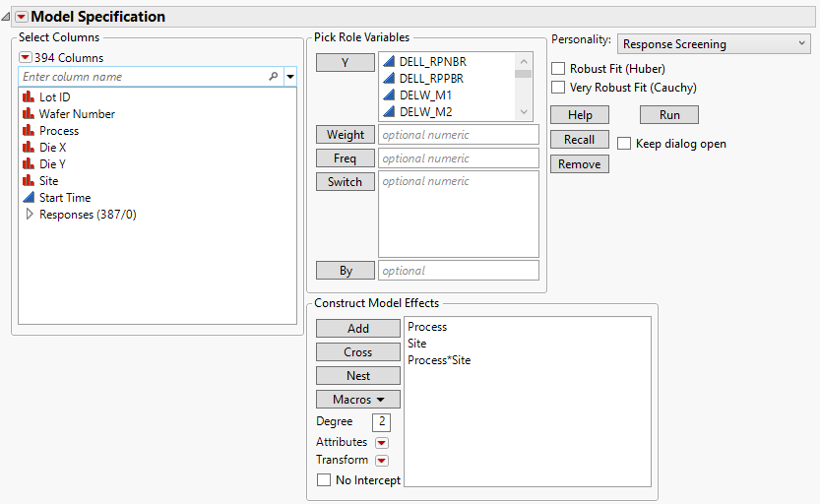
Task: Expand the Responses (387/0) group
Action: [x=30, y=214]
